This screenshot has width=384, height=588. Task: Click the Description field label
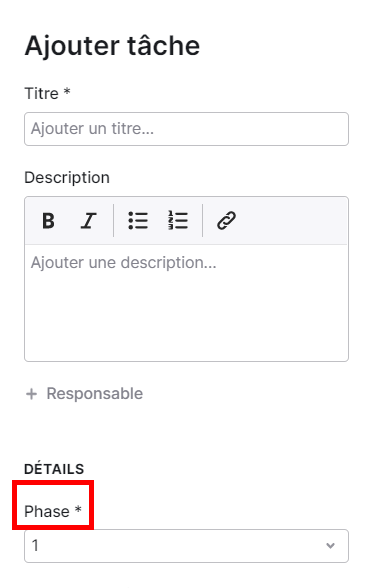point(67,177)
